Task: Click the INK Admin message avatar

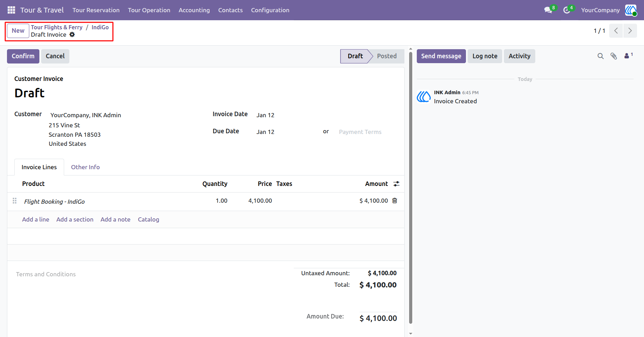Action: pos(424,97)
